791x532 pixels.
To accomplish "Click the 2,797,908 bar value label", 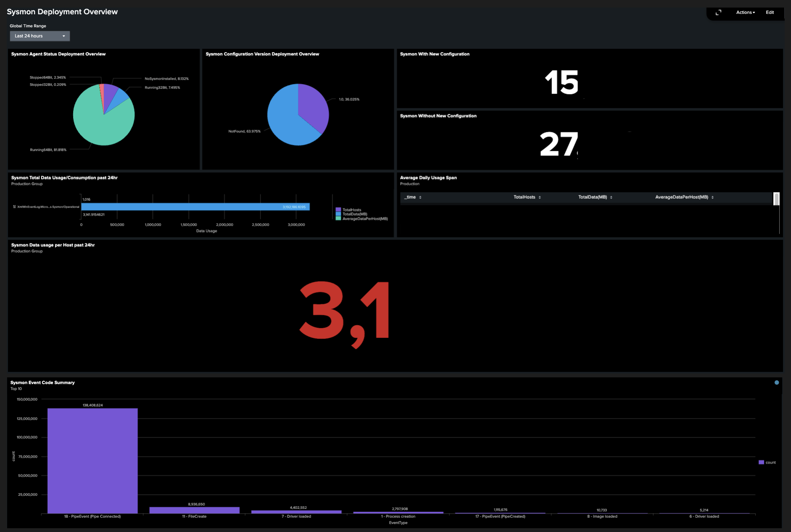I will [400, 508].
